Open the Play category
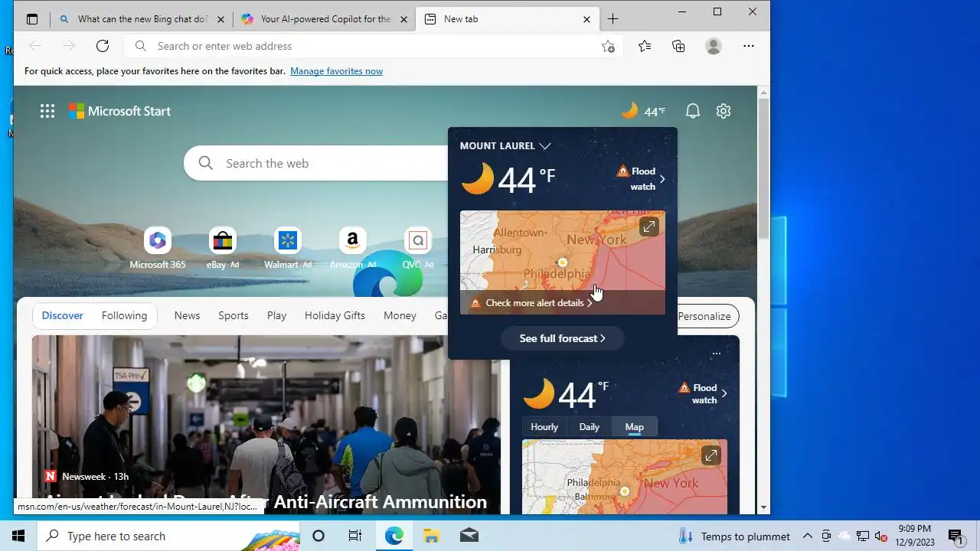980x551 pixels. [x=276, y=315]
